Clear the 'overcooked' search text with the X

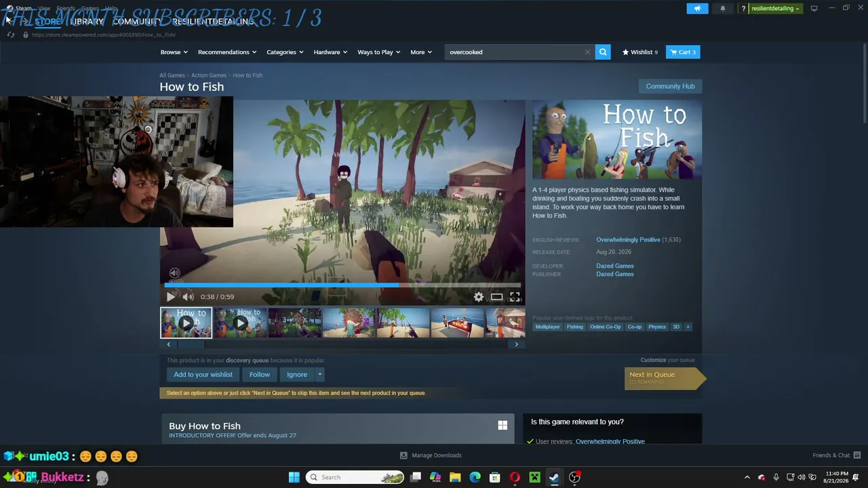[587, 52]
